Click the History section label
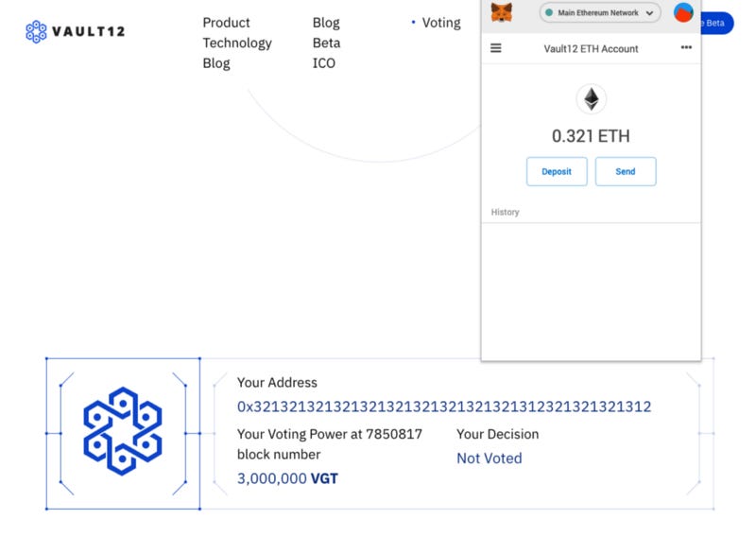The height and width of the screenshot is (554, 756). click(x=505, y=212)
